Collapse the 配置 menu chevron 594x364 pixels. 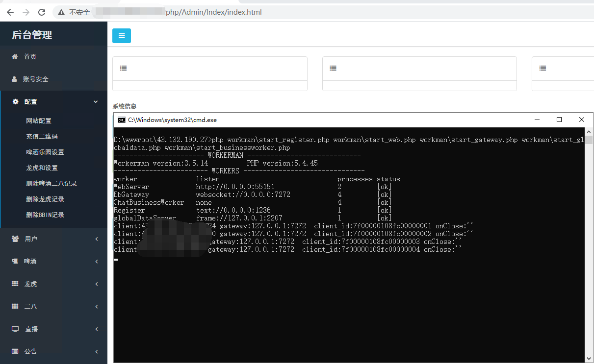coord(96,102)
